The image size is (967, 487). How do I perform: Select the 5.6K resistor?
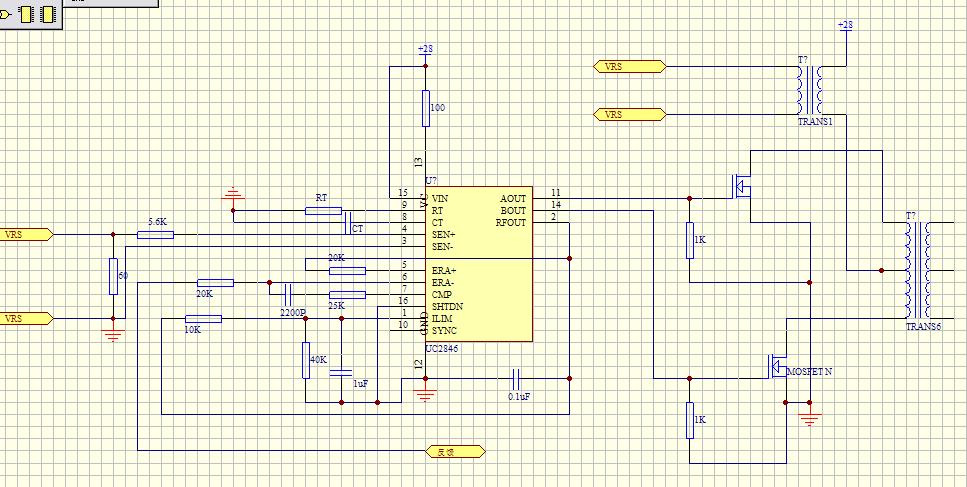[155, 235]
